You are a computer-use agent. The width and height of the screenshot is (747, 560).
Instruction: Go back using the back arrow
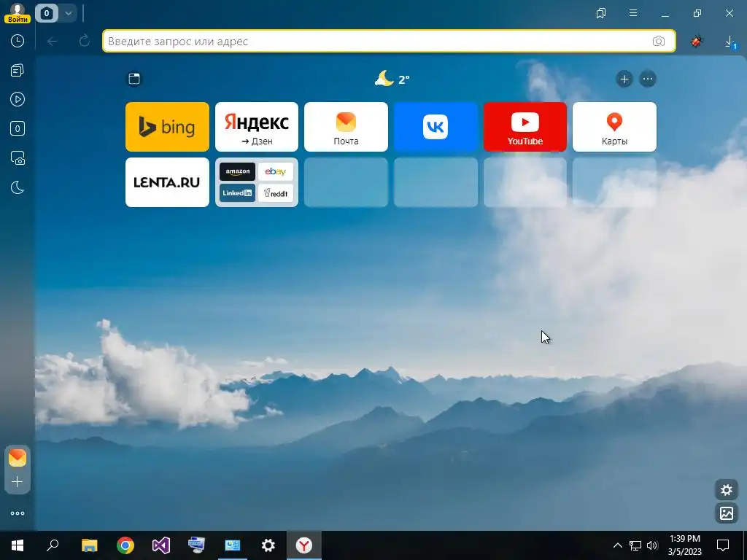click(53, 42)
